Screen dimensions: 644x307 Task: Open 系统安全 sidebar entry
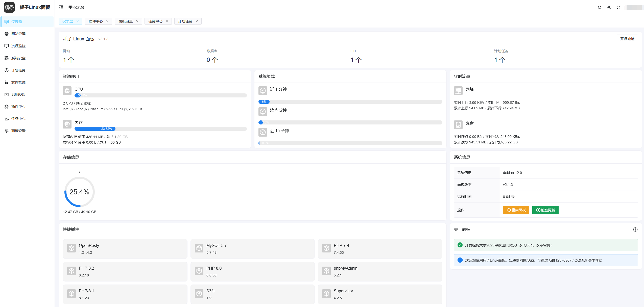point(18,58)
